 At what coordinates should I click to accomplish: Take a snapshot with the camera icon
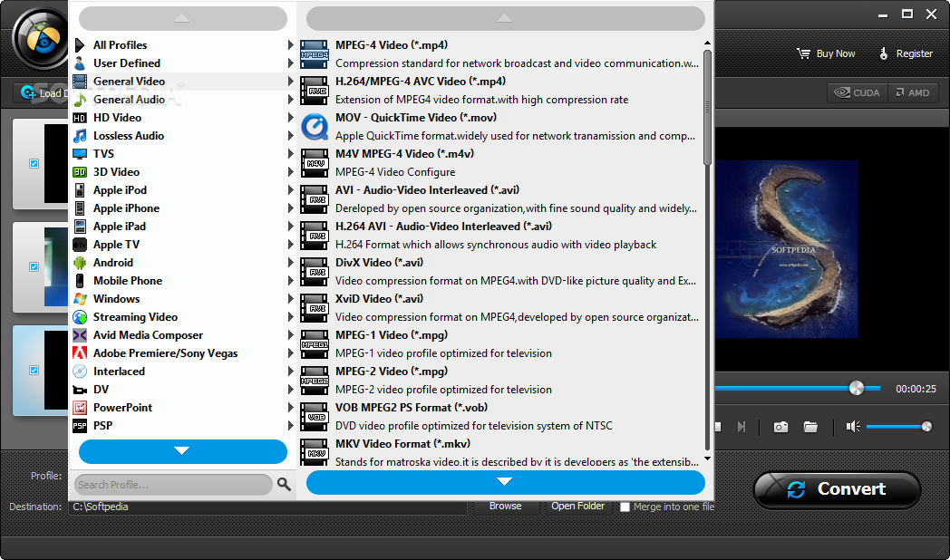tap(781, 427)
